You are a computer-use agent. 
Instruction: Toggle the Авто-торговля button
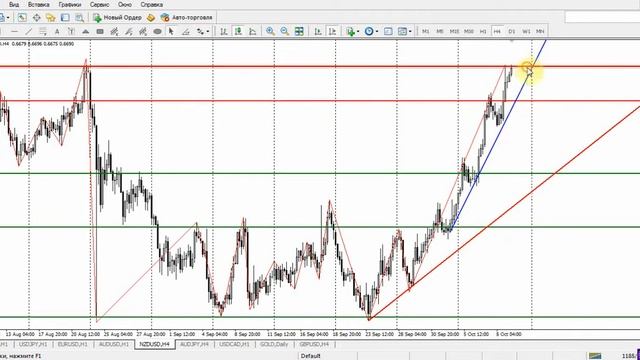[187, 18]
